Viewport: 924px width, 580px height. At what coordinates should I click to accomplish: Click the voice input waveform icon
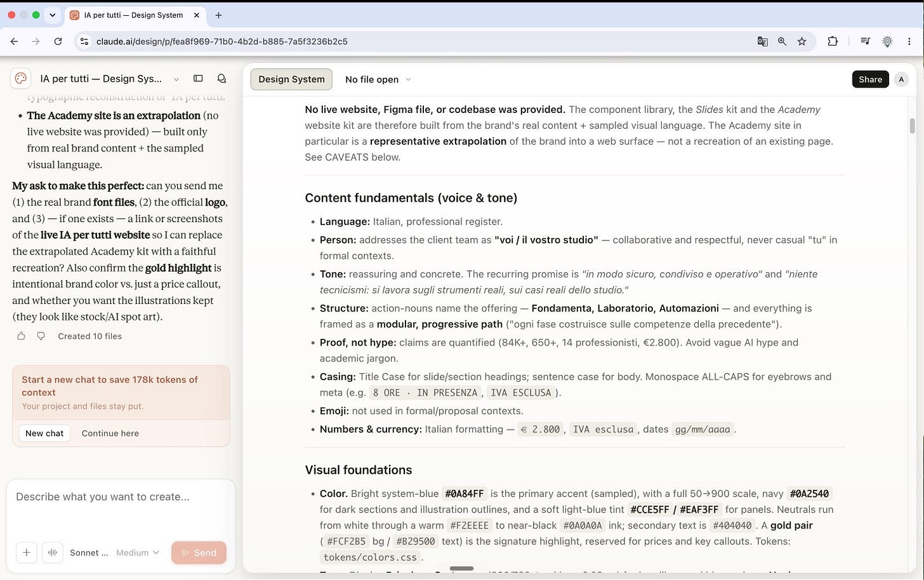tap(53, 553)
